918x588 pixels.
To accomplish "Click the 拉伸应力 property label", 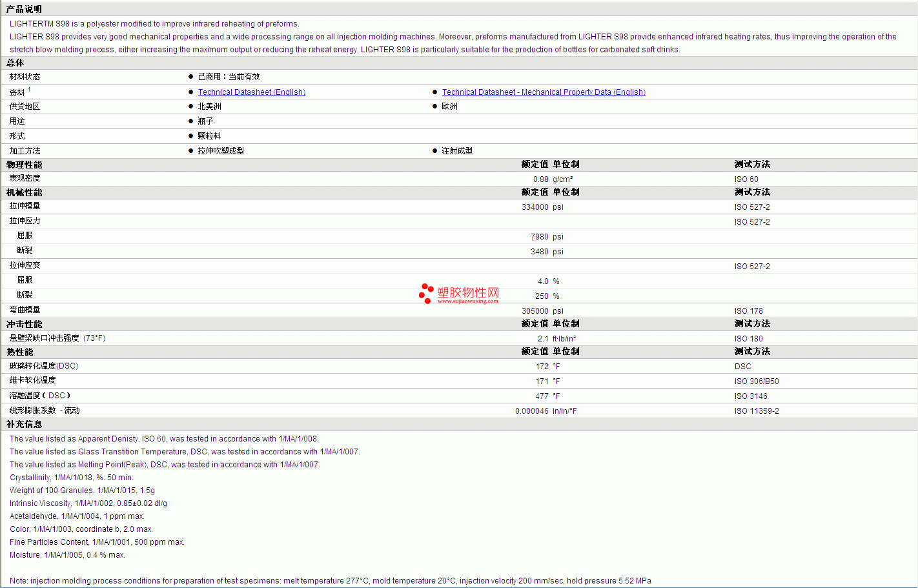I will click(25, 221).
